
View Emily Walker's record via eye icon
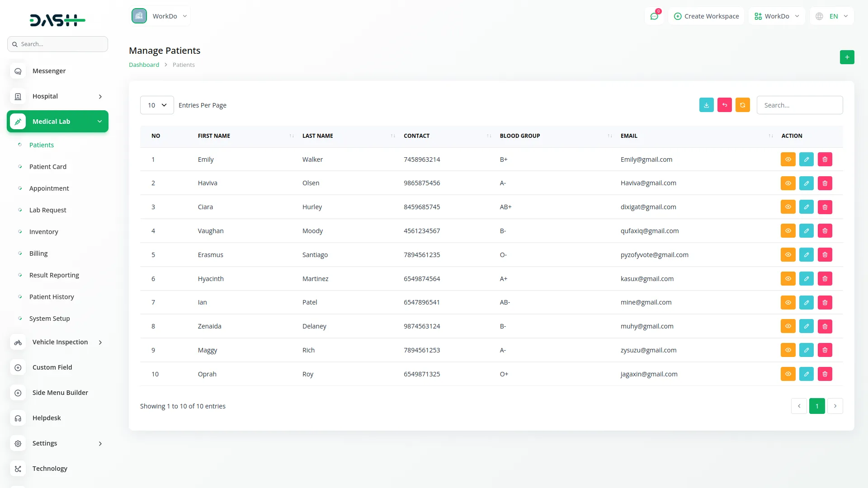788,160
